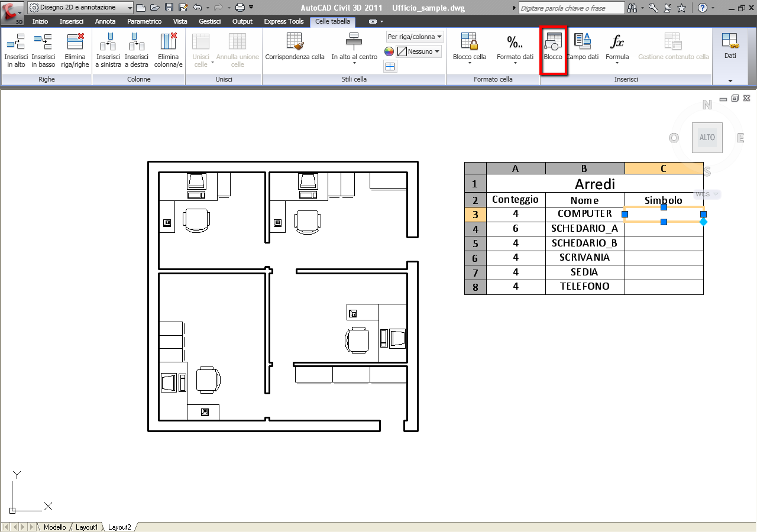Click the search keyword input field
The height and width of the screenshot is (532, 757).
[571, 8]
